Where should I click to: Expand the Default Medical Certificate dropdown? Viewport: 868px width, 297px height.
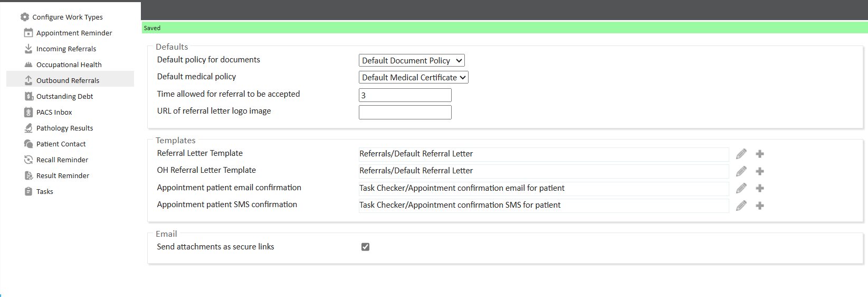[x=414, y=78]
